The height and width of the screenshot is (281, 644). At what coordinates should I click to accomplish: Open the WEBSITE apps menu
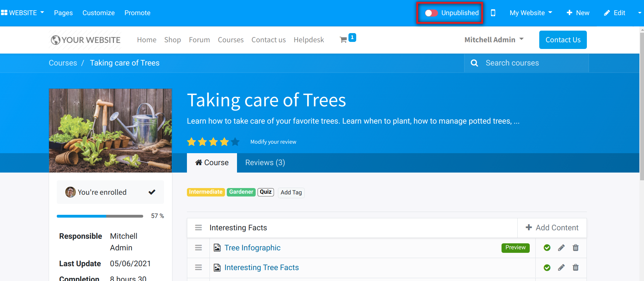click(23, 13)
